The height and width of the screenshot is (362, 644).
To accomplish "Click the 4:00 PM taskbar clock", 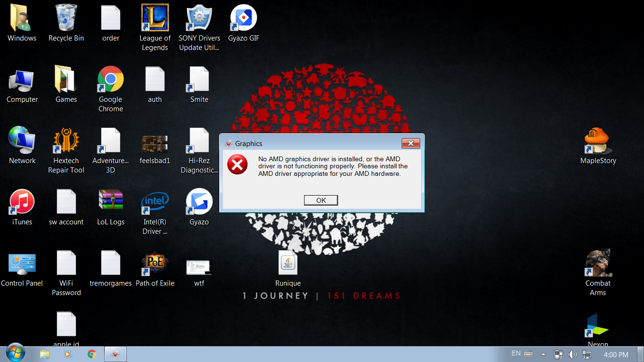I will [x=616, y=354].
